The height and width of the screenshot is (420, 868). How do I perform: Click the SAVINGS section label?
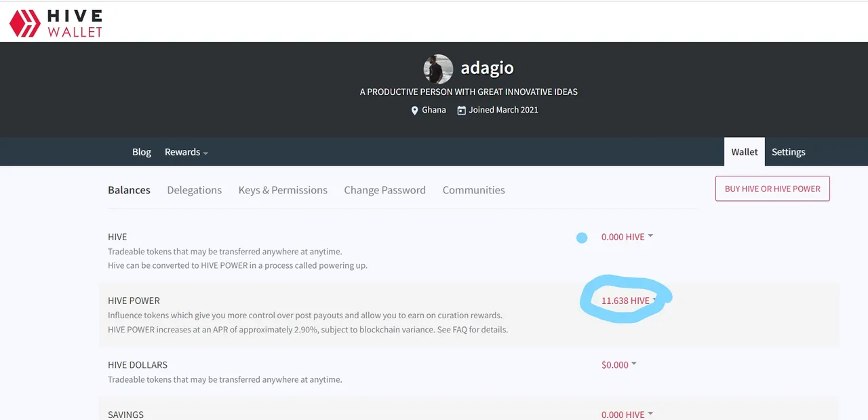pos(126,415)
